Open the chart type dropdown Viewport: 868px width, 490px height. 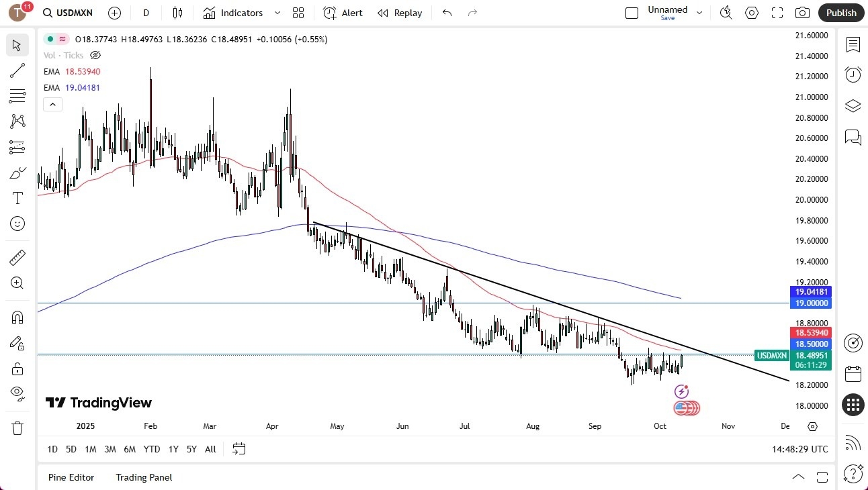coord(177,12)
